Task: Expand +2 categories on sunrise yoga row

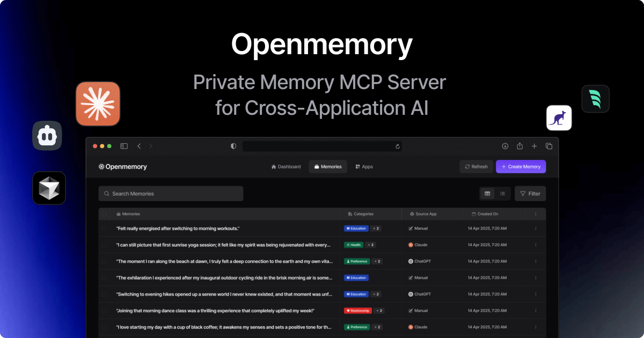Action: pyautogui.click(x=370, y=245)
